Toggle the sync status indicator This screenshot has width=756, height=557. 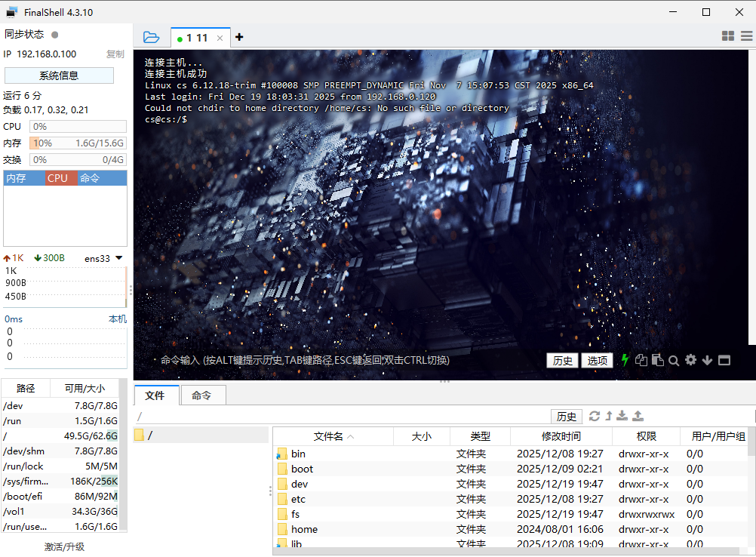point(54,35)
